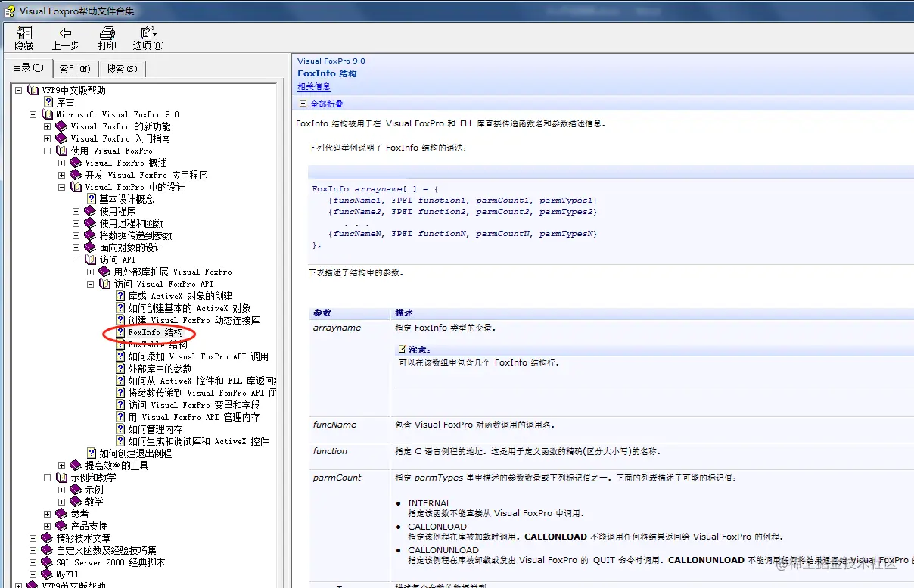Click the book icon beside VFP9中文版帮助
Image resolution: width=914 pixels, height=588 pixels.
click(33, 90)
